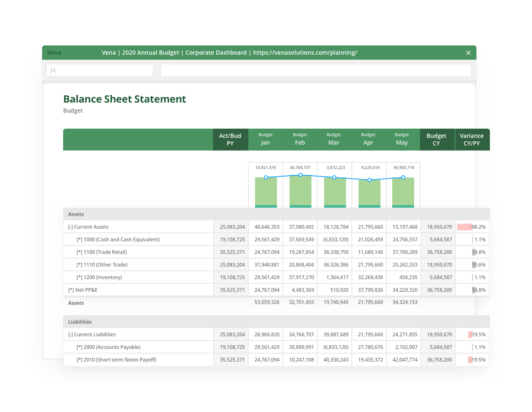Click the empty formula input field
Viewport: 532px width, 412px height.
(x=316, y=70)
